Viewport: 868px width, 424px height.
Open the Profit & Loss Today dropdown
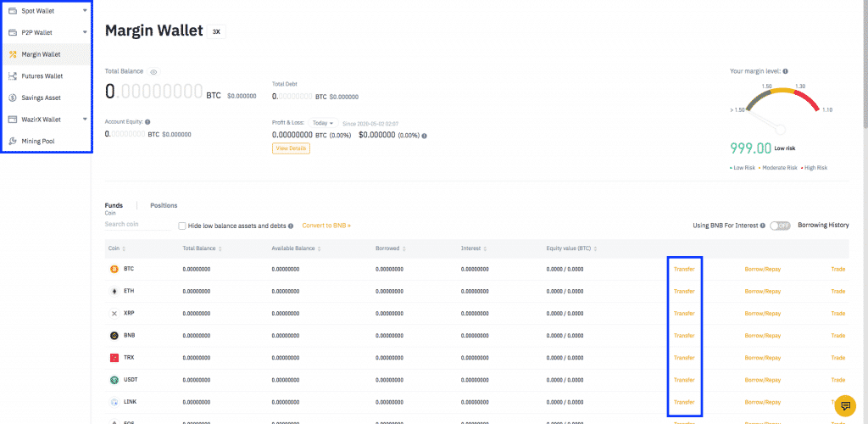pyautogui.click(x=323, y=123)
